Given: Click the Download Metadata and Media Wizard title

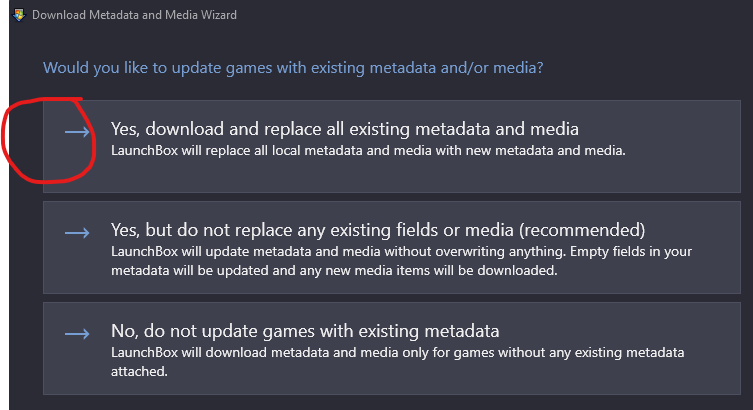Looking at the screenshot, I should click(x=134, y=15).
